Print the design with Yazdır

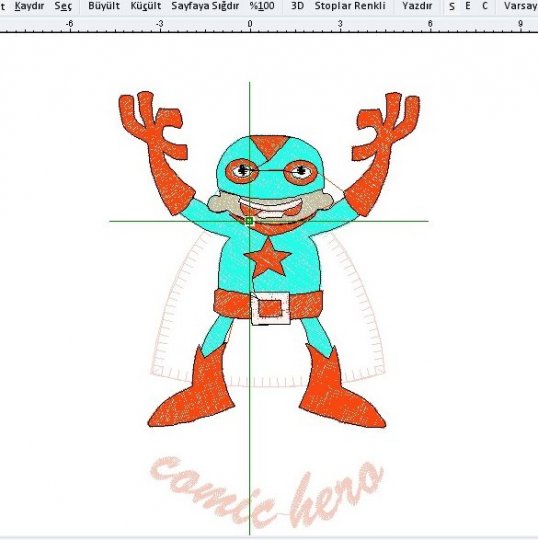pyautogui.click(x=417, y=6)
